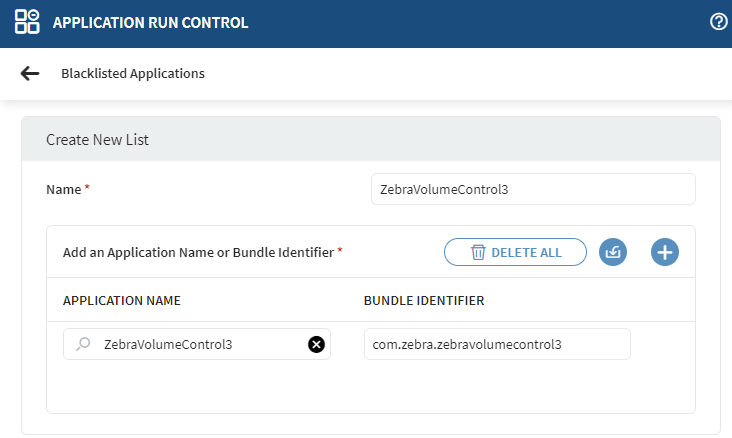Click the APPLICATION RUN CONTROL title
Image resolution: width=732 pixels, height=438 pixels.
point(150,22)
